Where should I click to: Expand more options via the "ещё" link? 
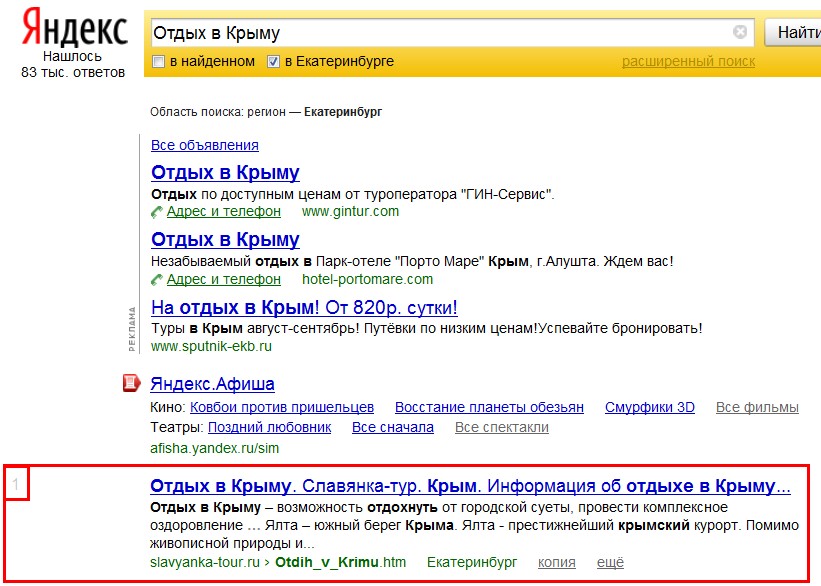[610, 563]
